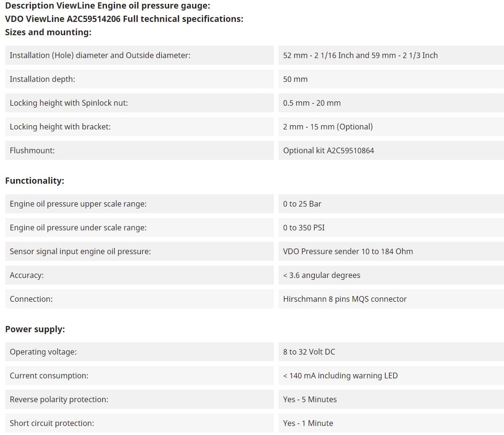
Task: Click the 'Operating voltage:' label cell
Action: (x=43, y=352)
